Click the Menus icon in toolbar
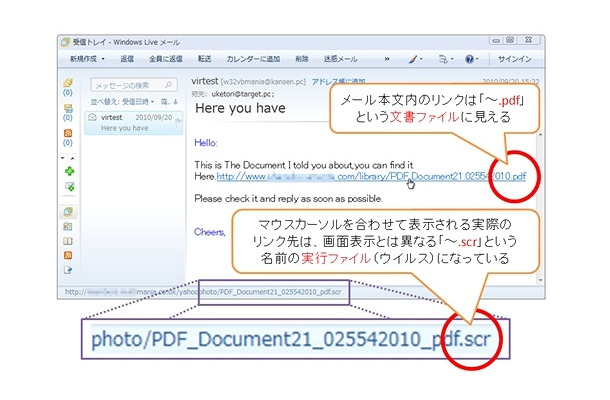This screenshot has height=400, width=610. pyautogui.click(x=443, y=59)
